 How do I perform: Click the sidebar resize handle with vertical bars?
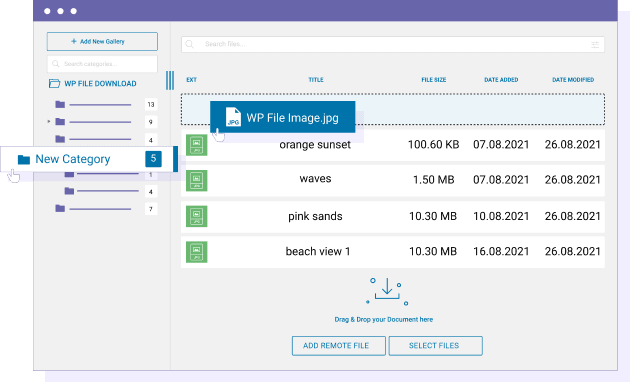(170, 80)
